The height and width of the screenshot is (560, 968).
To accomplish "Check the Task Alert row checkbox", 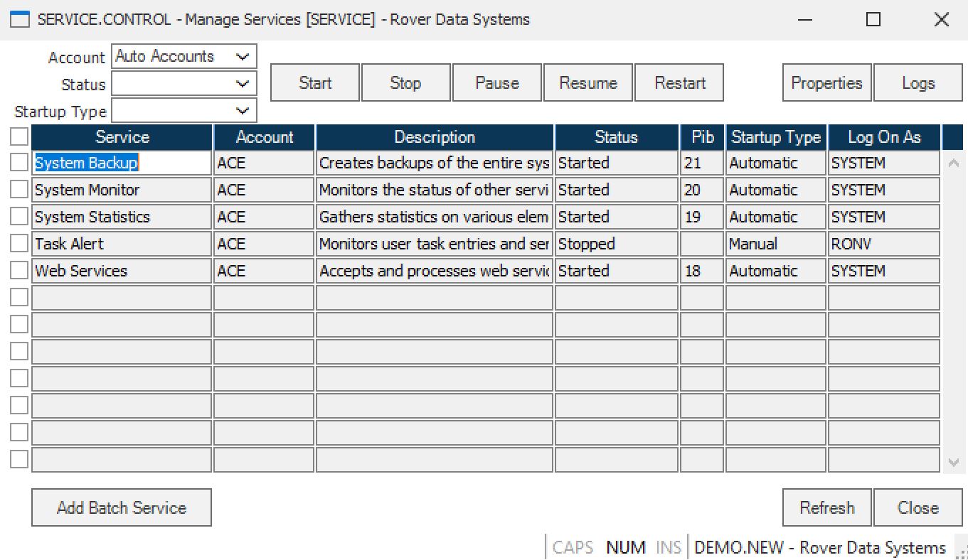I will [x=18, y=244].
